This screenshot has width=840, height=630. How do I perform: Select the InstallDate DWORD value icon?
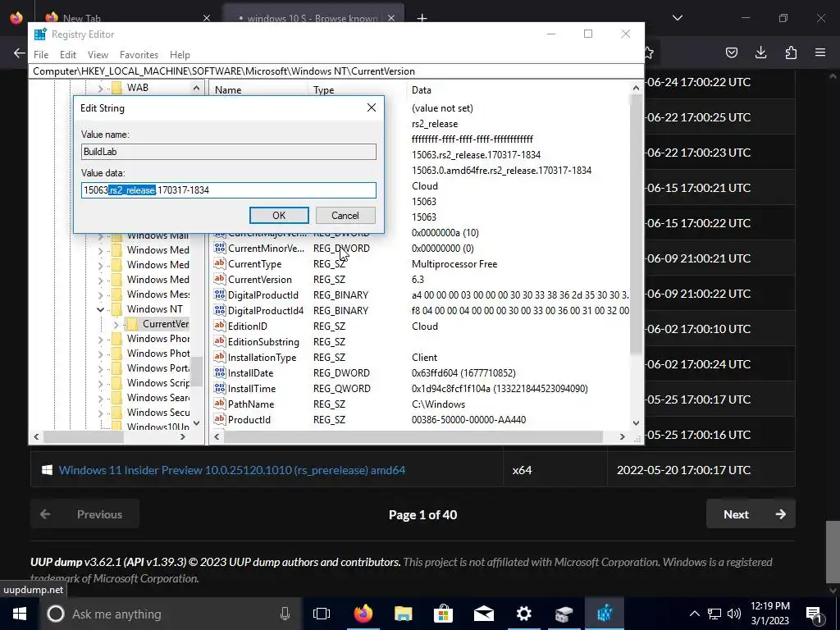(220, 372)
